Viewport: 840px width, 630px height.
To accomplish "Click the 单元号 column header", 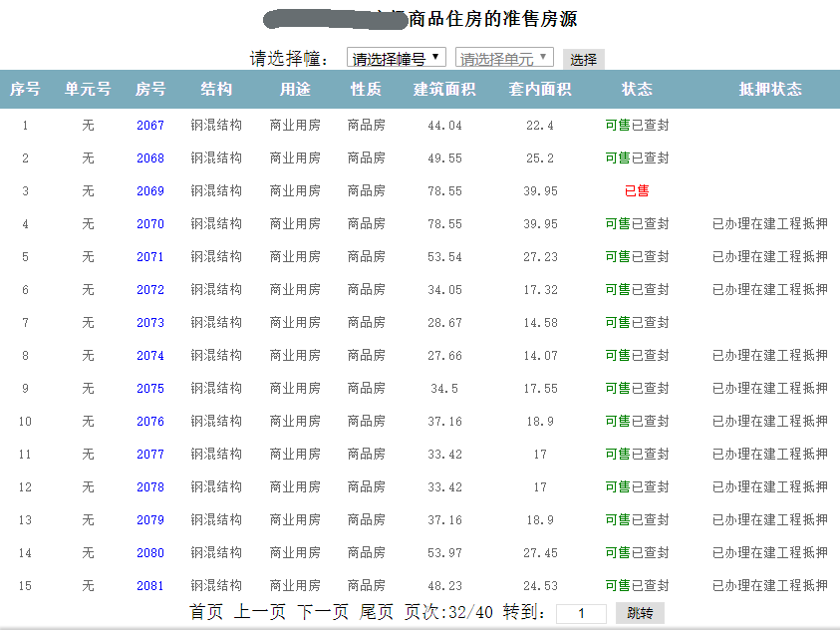I will (x=88, y=89).
